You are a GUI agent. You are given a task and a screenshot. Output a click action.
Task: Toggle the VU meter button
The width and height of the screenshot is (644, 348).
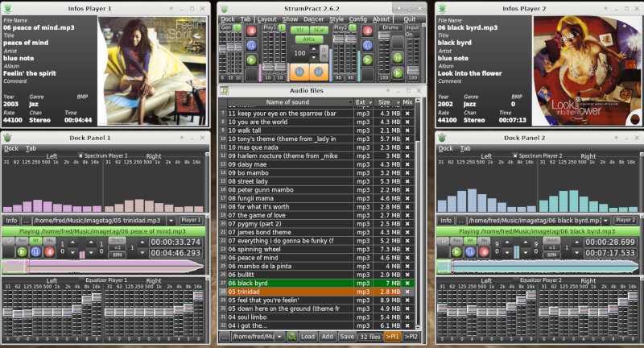(x=299, y=30)
